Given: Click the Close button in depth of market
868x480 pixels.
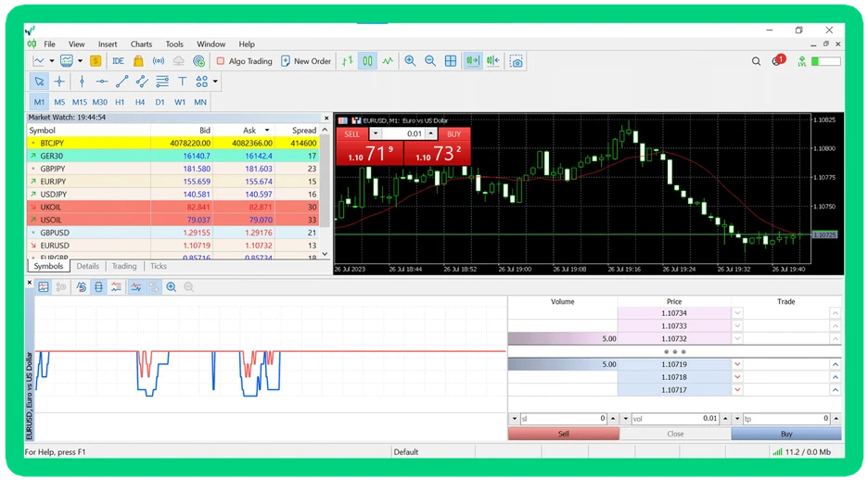Looking at the screenshot, I should coord(675,434).
